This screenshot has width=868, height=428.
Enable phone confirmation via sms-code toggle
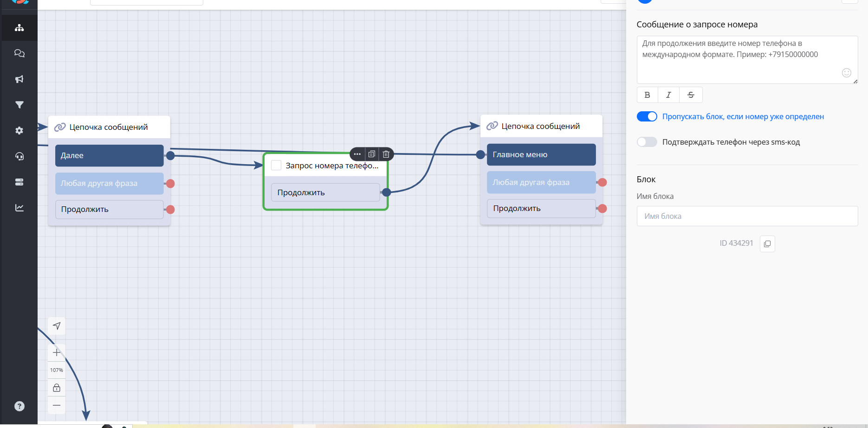pos(647,142)
